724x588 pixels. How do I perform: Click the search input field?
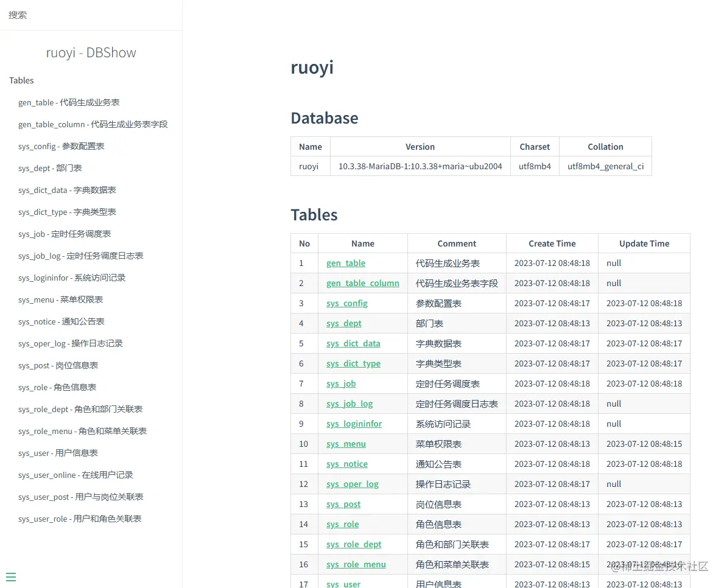pos(91,15)
